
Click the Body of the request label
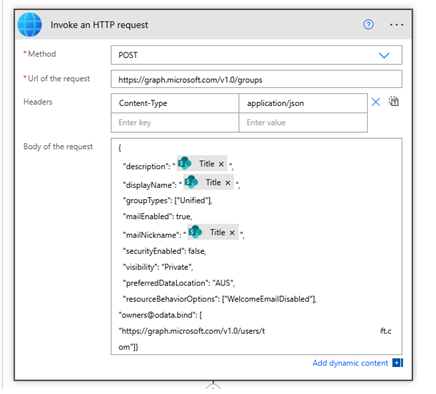tap(58, 147)
